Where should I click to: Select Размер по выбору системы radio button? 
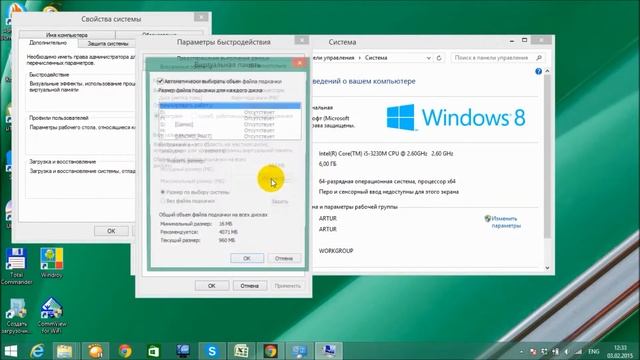click(x=163, y=192)
